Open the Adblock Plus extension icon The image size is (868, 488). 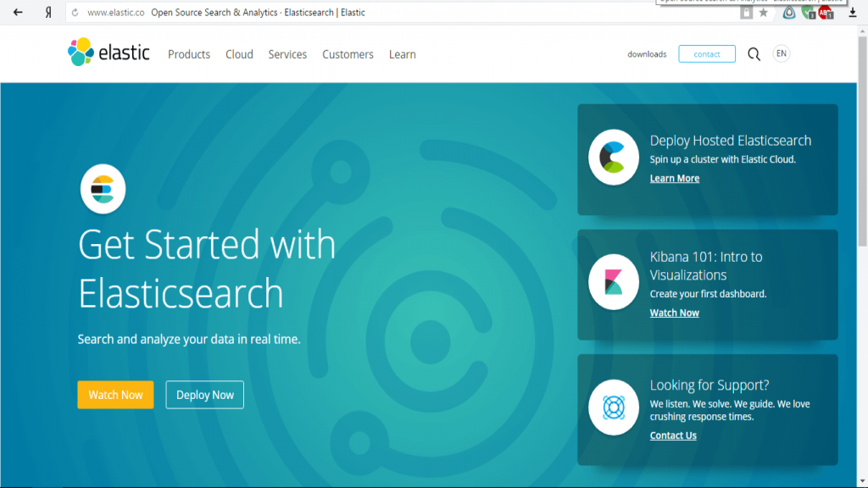click(x=826, y=13)
